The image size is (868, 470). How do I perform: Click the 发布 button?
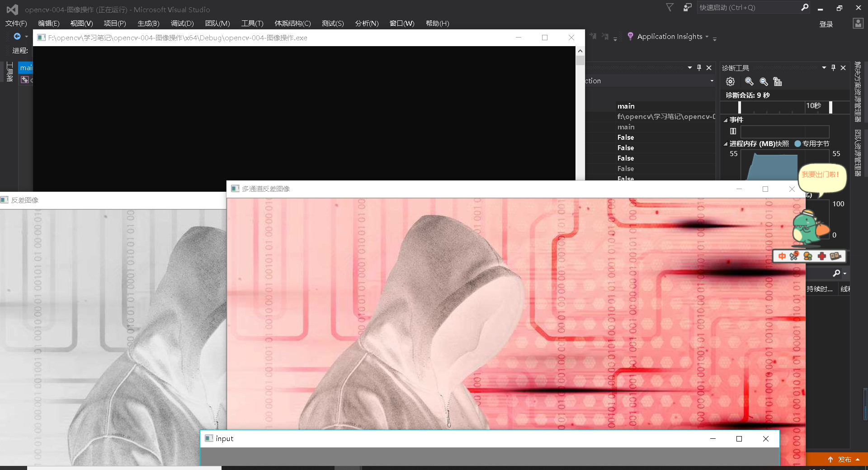click(843, 459)
